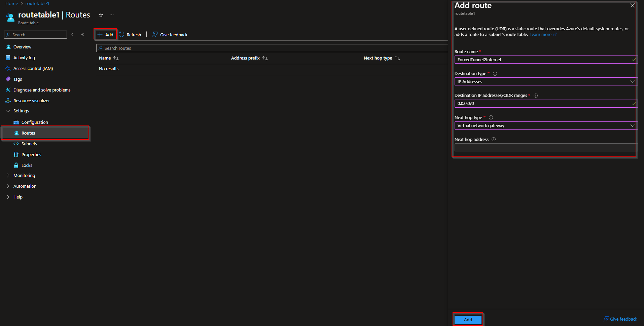The height and width of the screenshot is (326, 644).
Task: Click the Next hop type column header
Action: [x=378, y=58]
